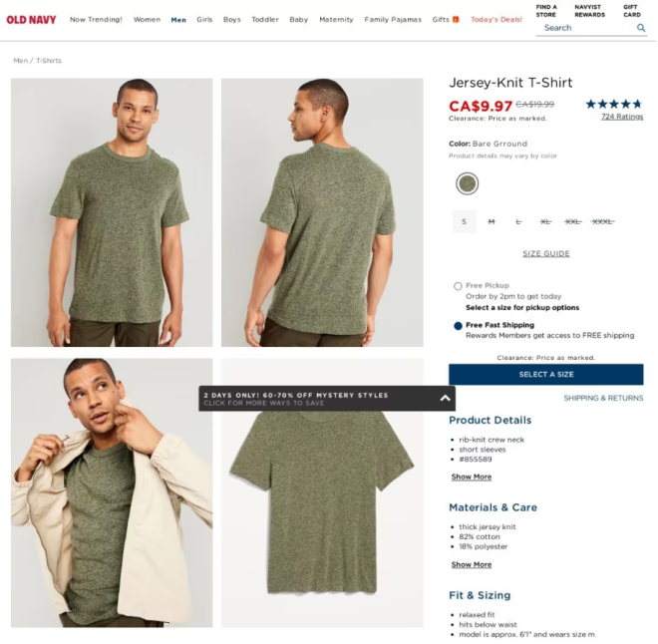Viewport: 658px width, 644px height.
Task: Show more Materials & Care details
Action: pyautogui.click(x=473, y=564)
